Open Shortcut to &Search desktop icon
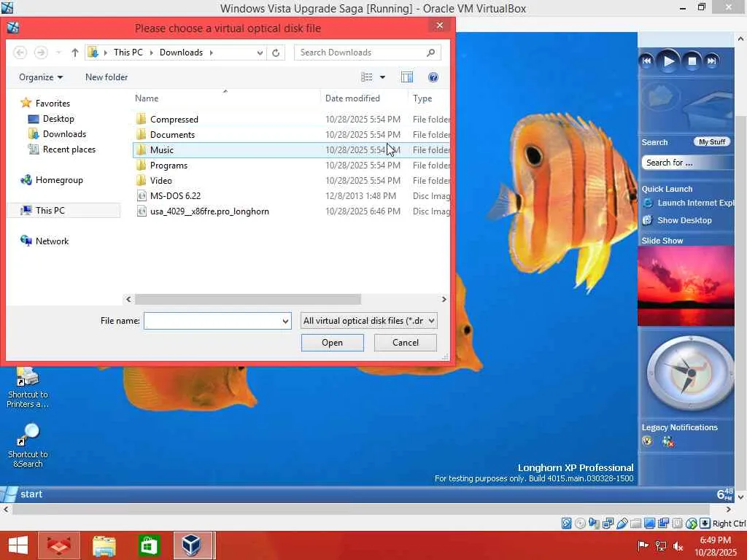The image size is (747, 560). pyautogui.click(x=28, y=446)
